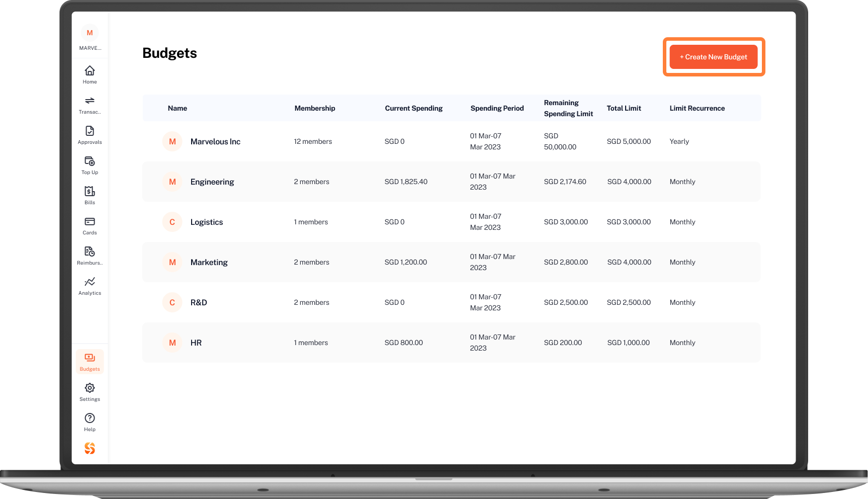Open Transactions from the sidebar

[90, 105]
